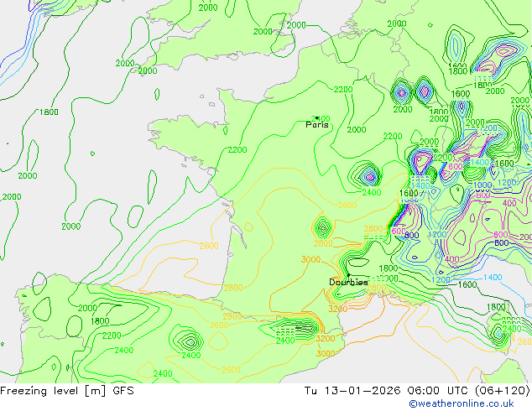Click the 3000 contour label above Dourbies
532x411 pixels.
(310, 259)
